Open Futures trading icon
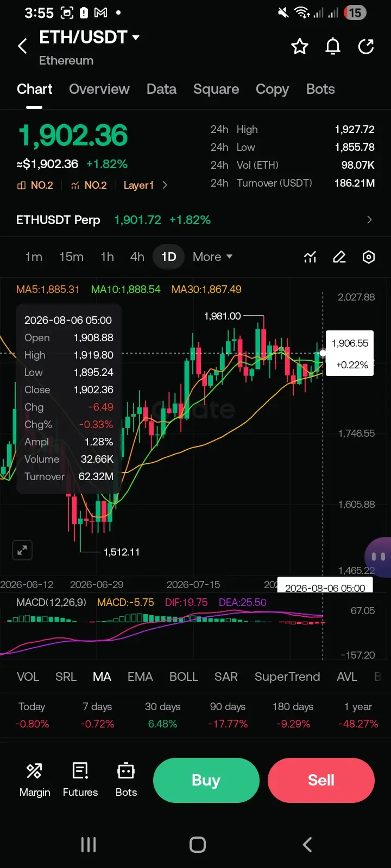The height and width of the screenshot is (868, 391). 80,780
